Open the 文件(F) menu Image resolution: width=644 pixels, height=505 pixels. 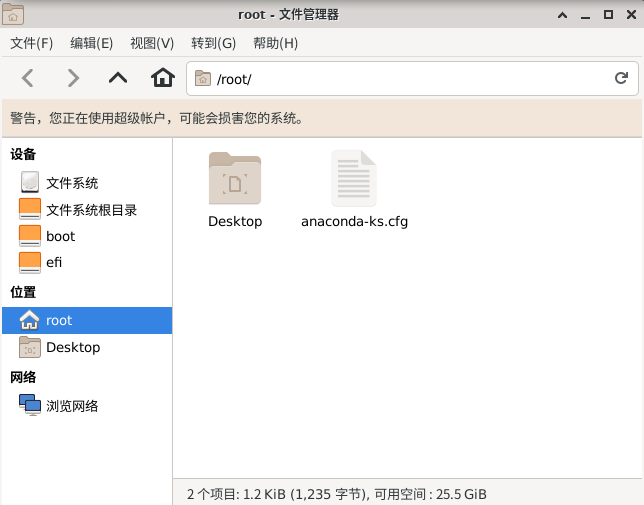31,43
